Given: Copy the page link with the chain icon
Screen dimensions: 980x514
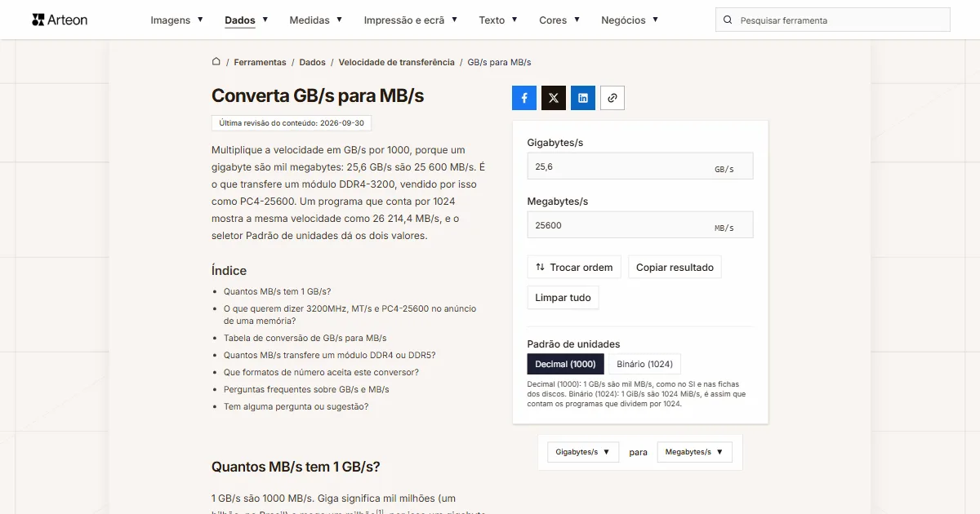Looking at the screenshot, I should [x=612, y=98].
